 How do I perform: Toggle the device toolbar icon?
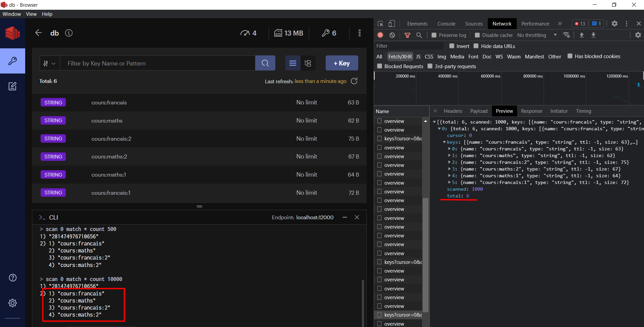click(x=392, y=24)
